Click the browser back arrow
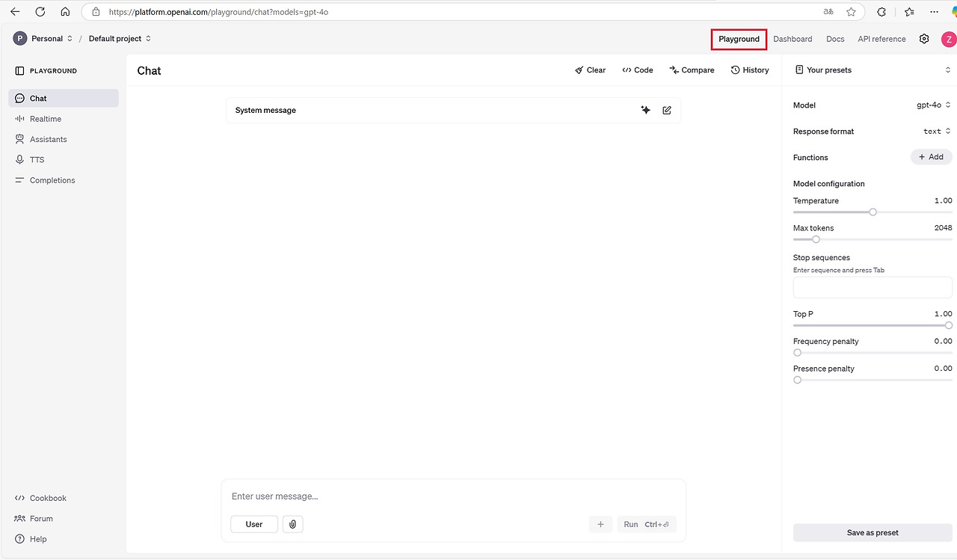 (15, 12)
